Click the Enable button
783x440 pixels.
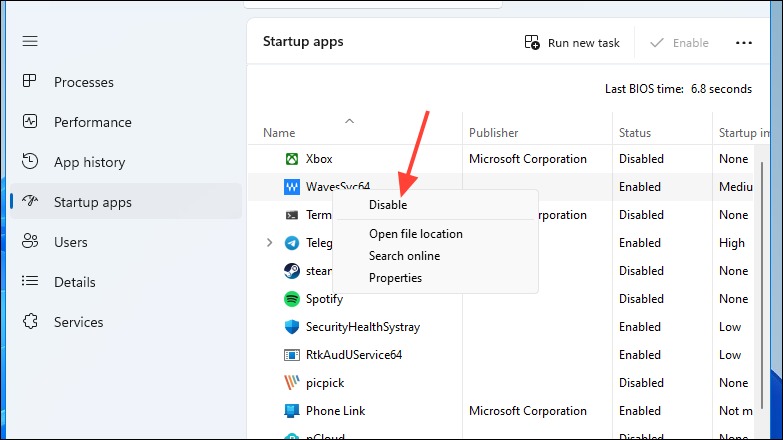pyautogui.click(x=679, y=43)
